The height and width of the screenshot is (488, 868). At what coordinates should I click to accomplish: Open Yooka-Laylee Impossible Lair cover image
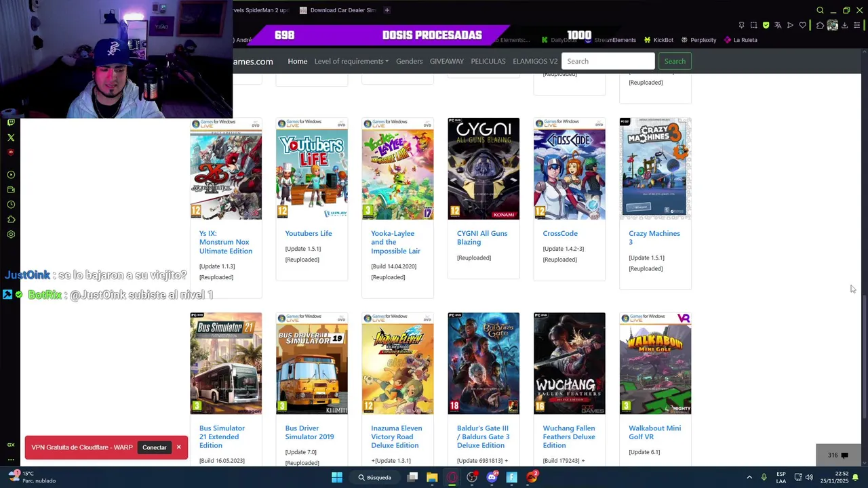397,169
